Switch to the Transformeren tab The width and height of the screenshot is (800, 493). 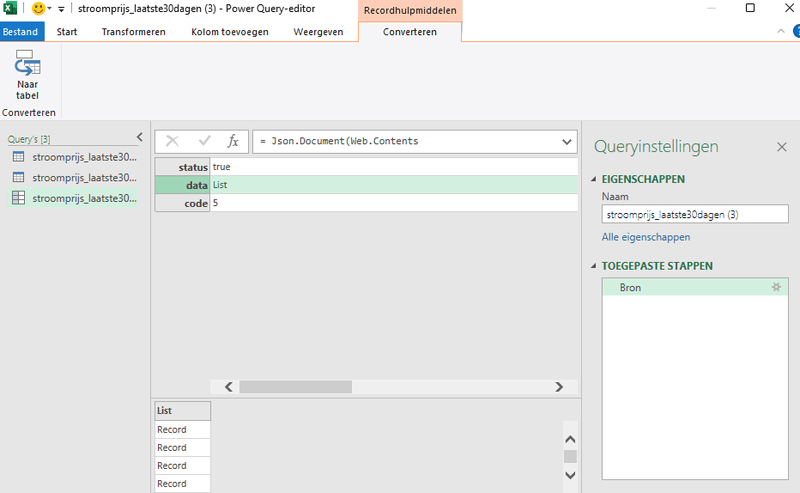click(134, 32)
